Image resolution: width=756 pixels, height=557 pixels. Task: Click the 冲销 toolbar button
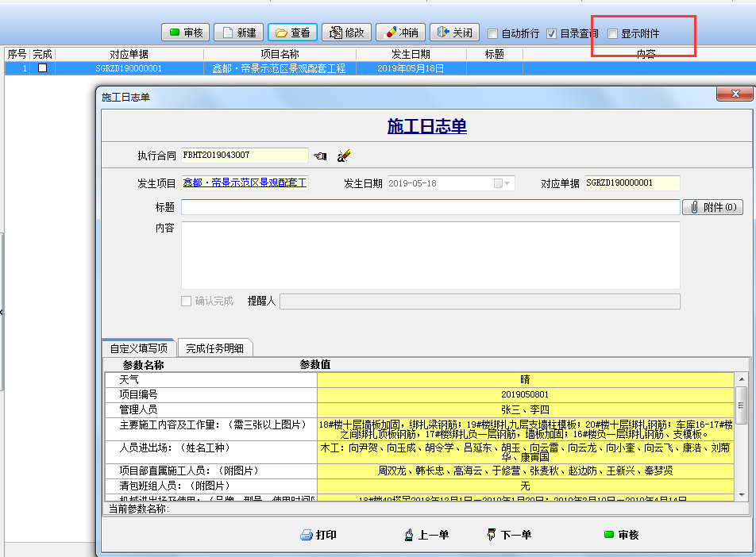coord(400,33)
